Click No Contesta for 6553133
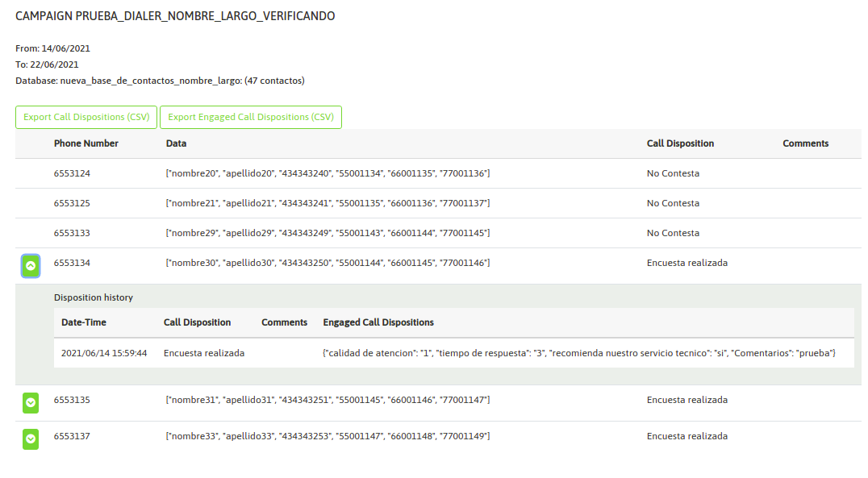This screenshot has height=478, width=868. click(673, 233)
